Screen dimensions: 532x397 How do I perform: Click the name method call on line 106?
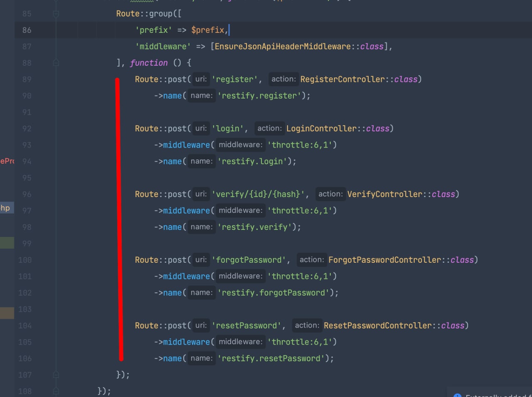coord(172,358)
